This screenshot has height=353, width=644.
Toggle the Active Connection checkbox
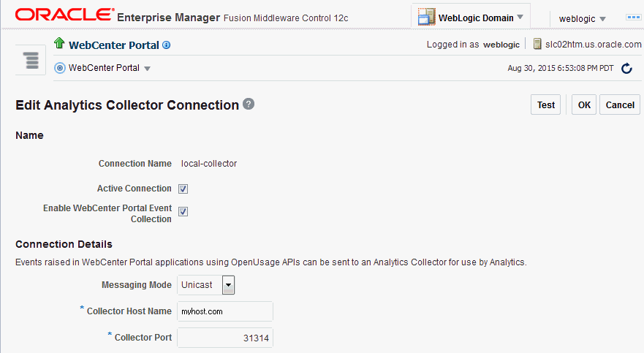[183, 189]
